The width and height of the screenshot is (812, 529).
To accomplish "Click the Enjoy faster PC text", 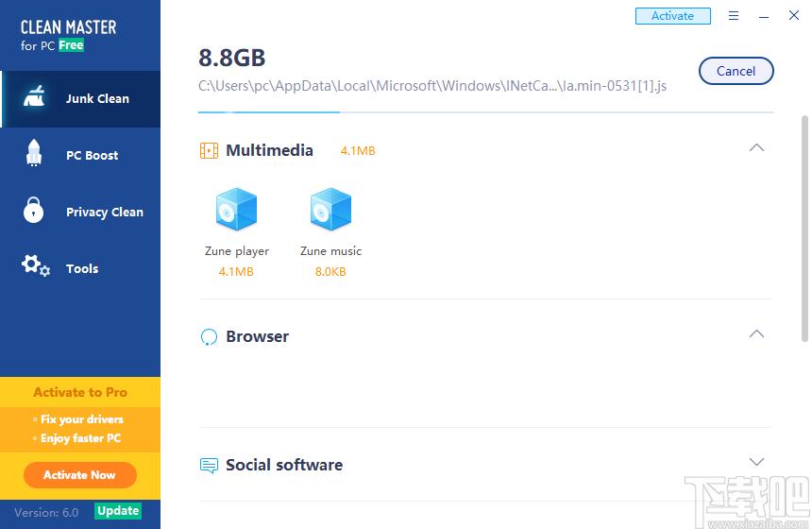I will click(80, 438).
